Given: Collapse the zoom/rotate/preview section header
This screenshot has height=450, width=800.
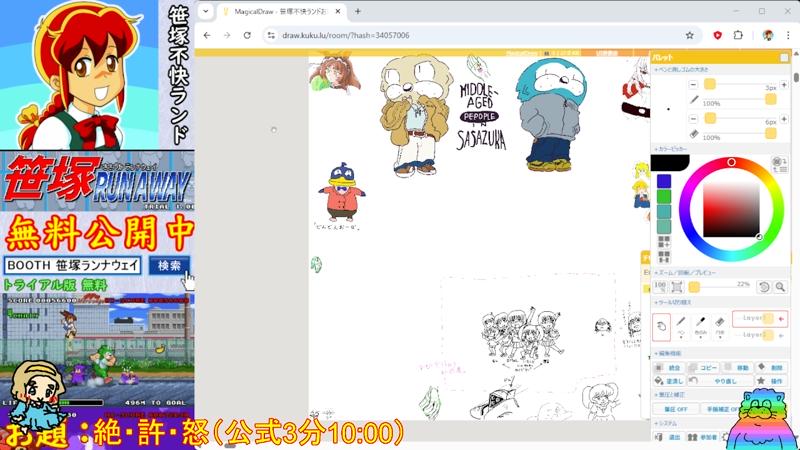Looking at the screenshot, I should 685,273.
